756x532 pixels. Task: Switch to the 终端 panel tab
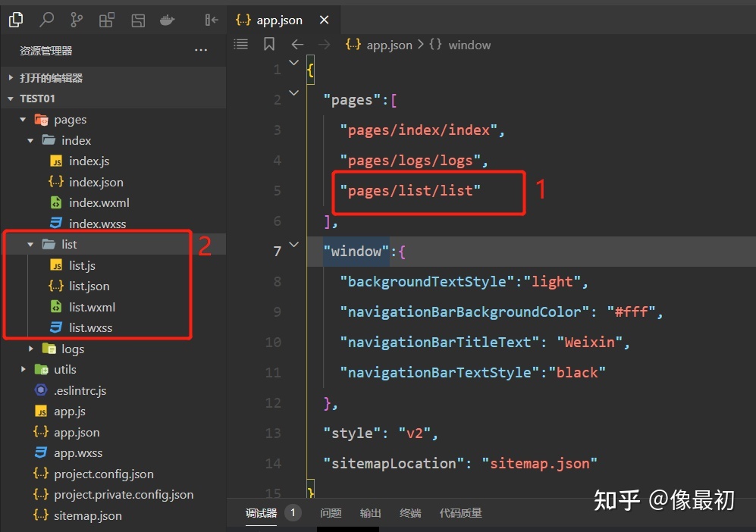pyautogui.click(x=410, y=513)
